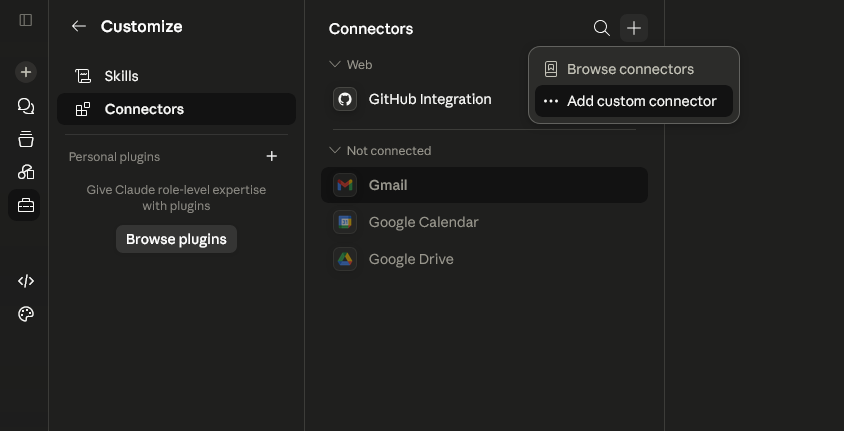This screenshot has height=431, width=844.
Task: Click the Connectors panel heading
Action: tap(371, 29)
